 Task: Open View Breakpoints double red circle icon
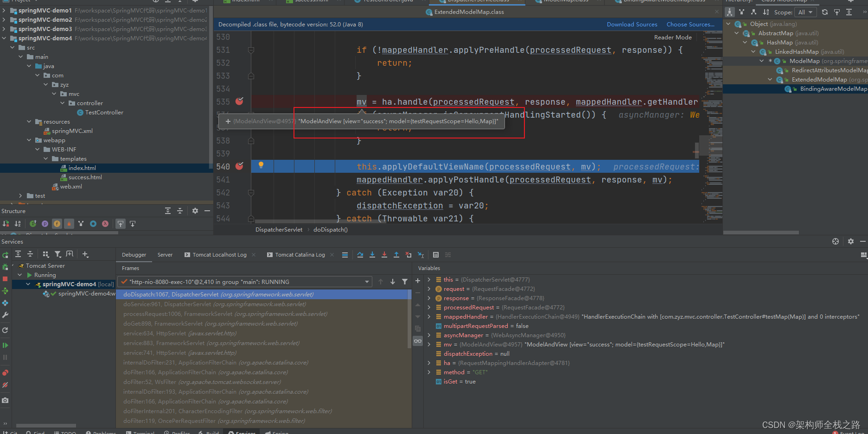click(5, 373)
